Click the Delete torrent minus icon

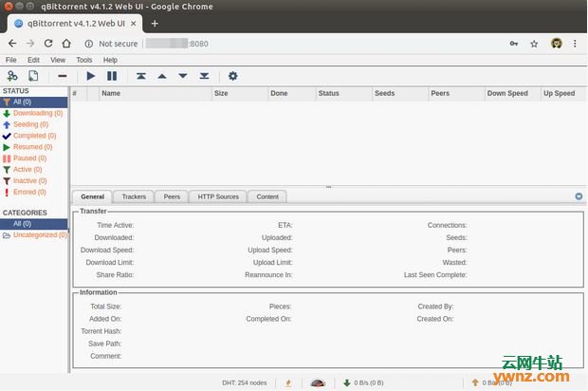point(63,76)
